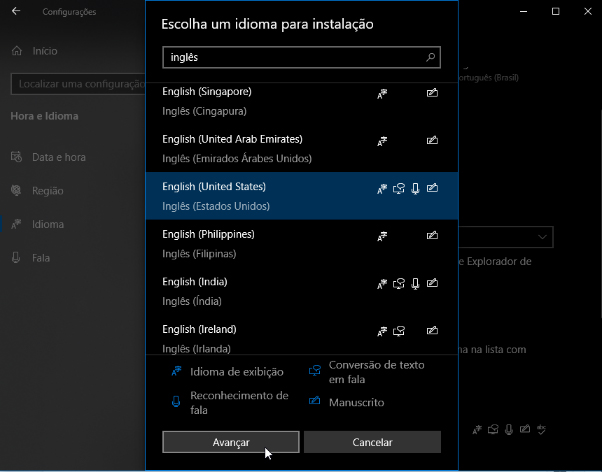
Task: Click Inglês (Cingapura) subtitle text
Action: tap(204, 111)
